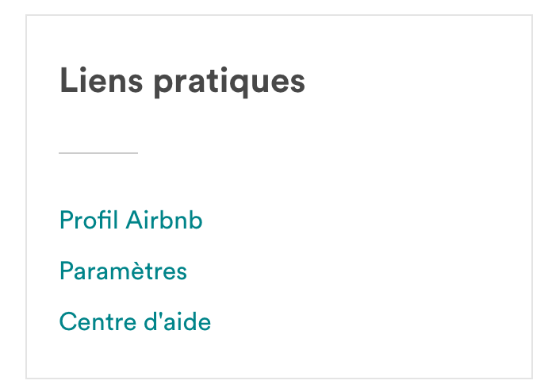Screen dimensions: 552x392
Task: View your Airbnb profile page
Action: pyautogui.click(x=131, y=221)
